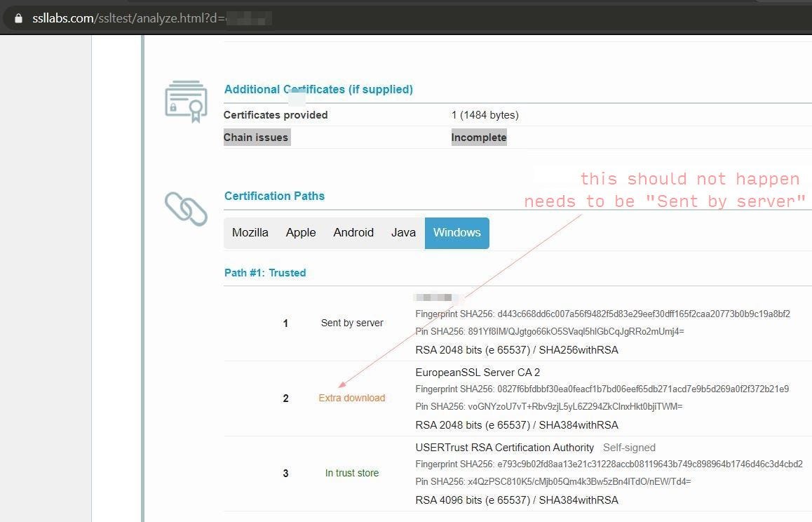Screen dimensions: 812x522
Task: Click the 'Self-signed' label
Action: coord(629,448)
